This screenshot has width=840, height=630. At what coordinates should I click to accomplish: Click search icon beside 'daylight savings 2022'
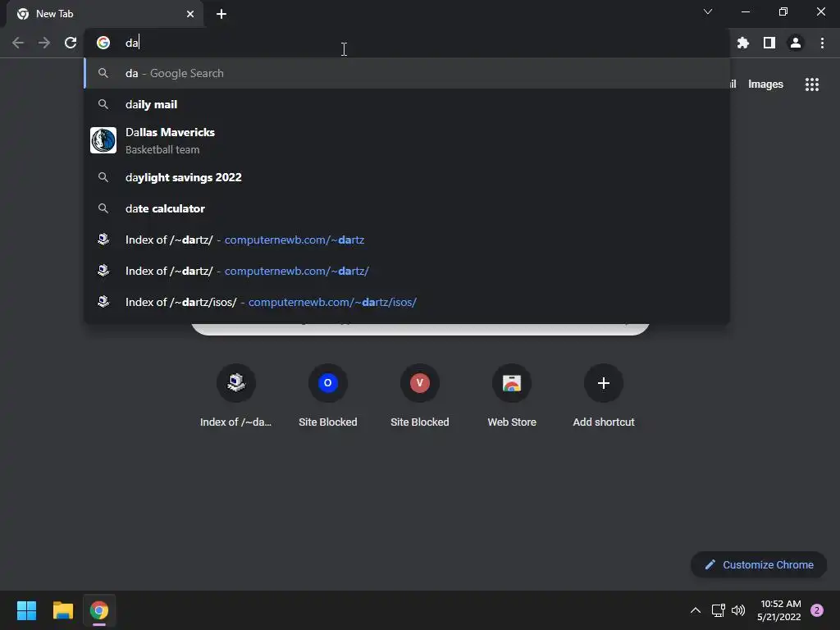click(x=103, y=177)
